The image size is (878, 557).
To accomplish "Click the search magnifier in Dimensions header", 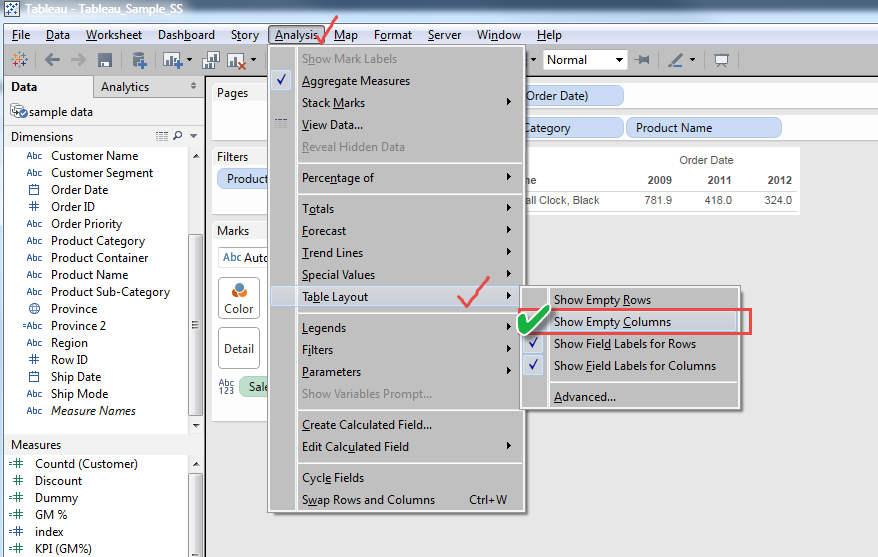I will coord(178,135).
